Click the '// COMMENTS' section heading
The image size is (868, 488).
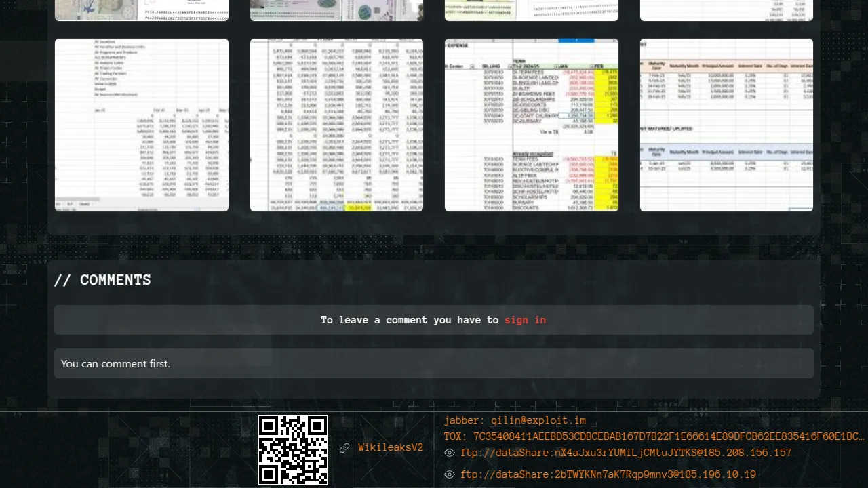(x=102, y=280)
